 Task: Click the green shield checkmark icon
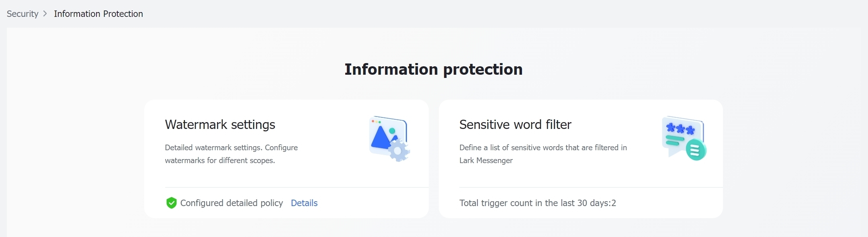[x=172, y=203]
